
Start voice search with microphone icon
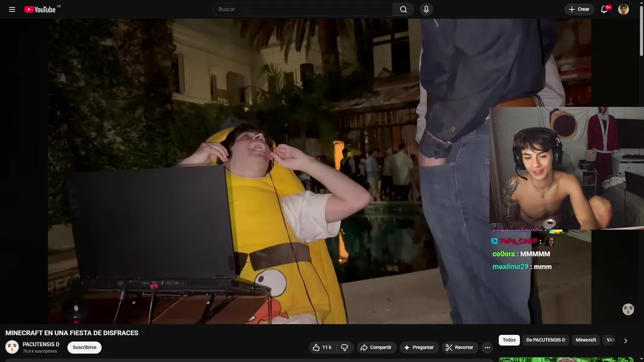pyautogui.click(x=426, y=9)
